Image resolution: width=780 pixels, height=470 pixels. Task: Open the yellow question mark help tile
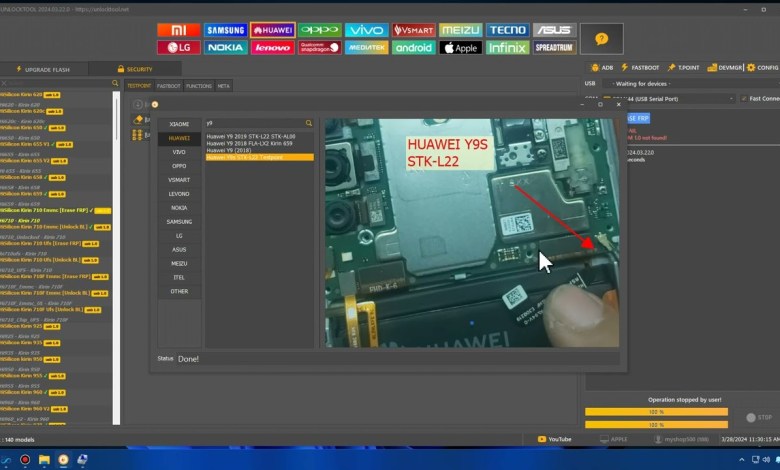click(601, 39)
